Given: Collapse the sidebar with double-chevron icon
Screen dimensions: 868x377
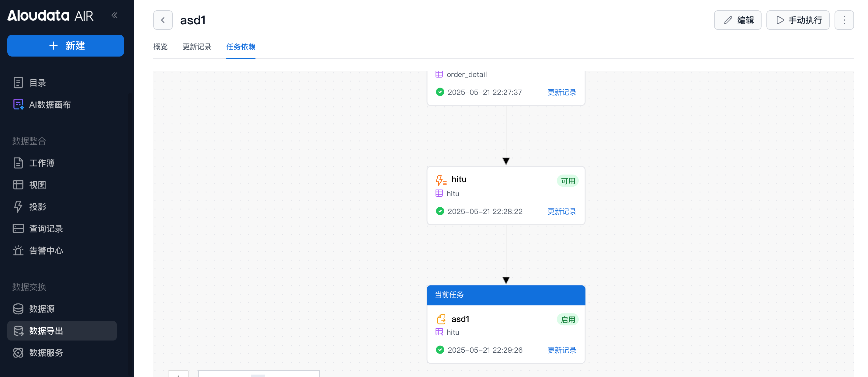Looking at the screenshot, I should click(115, 15).
